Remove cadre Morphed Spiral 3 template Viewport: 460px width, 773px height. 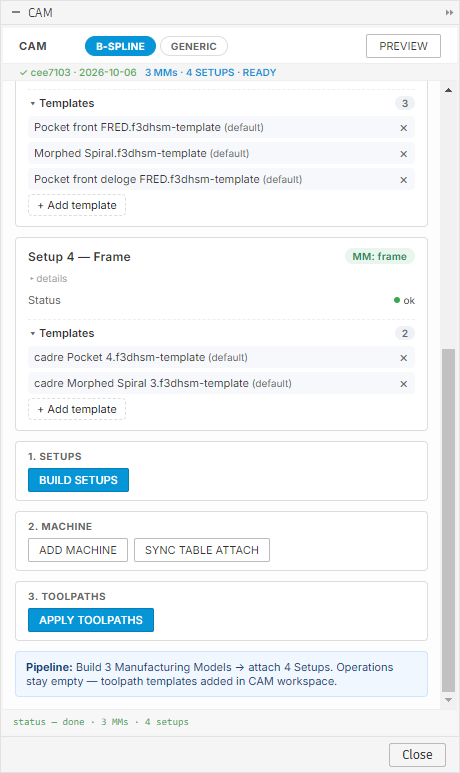point(403,384)
